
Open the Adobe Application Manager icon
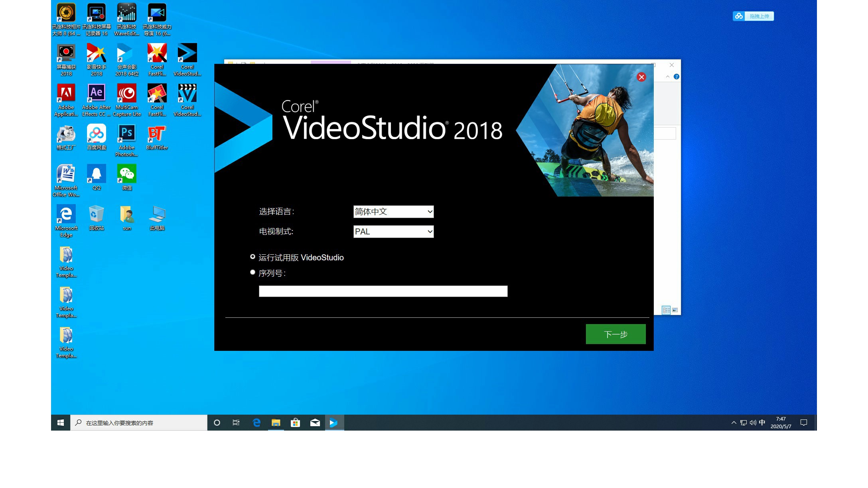pyautogui.click(x=66, y=100)
